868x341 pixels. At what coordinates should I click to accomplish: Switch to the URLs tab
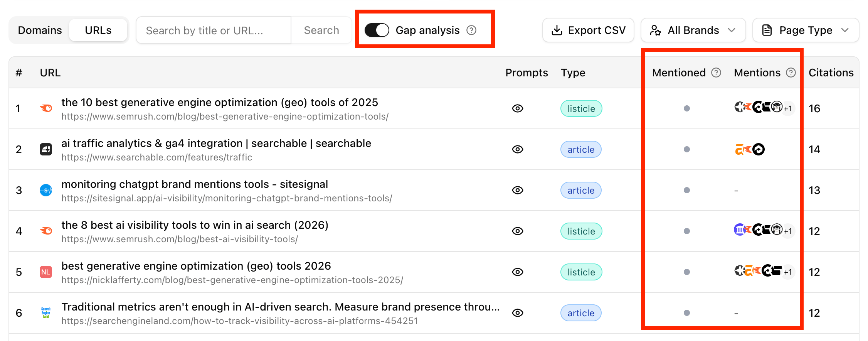click(x=98, y=30)
